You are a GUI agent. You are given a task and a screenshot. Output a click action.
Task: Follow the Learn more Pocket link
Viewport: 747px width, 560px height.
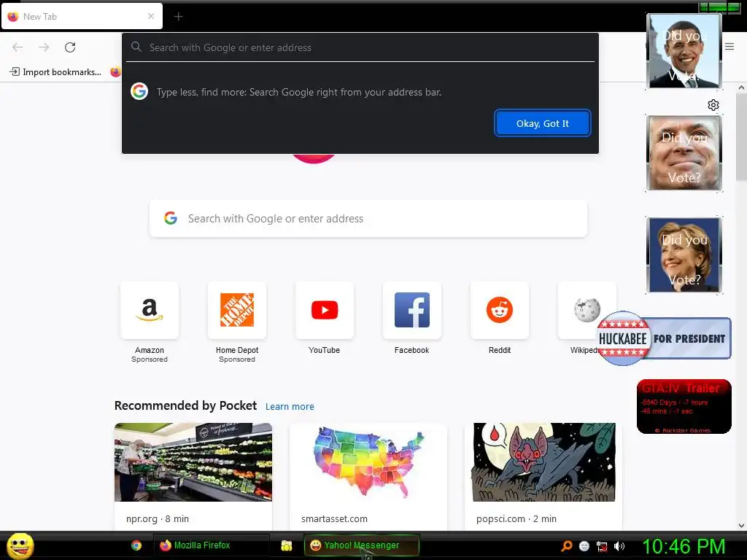tap(290, 407)
